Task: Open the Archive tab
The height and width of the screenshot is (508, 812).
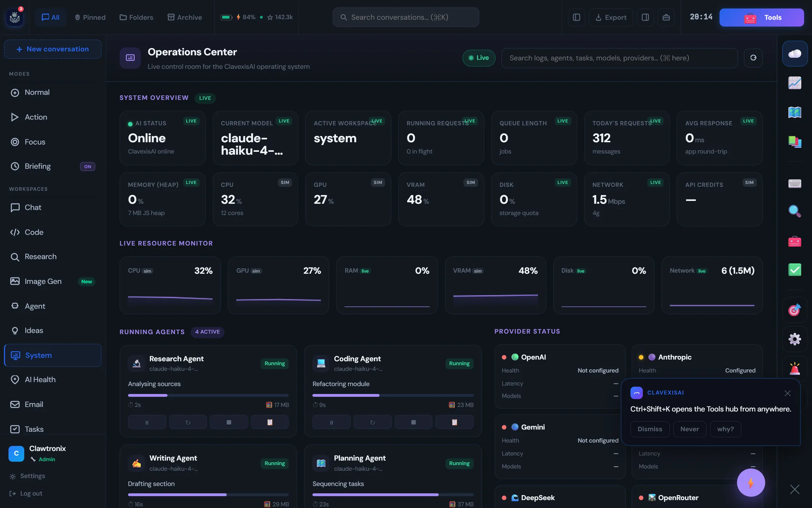Action: coord(185,17)
